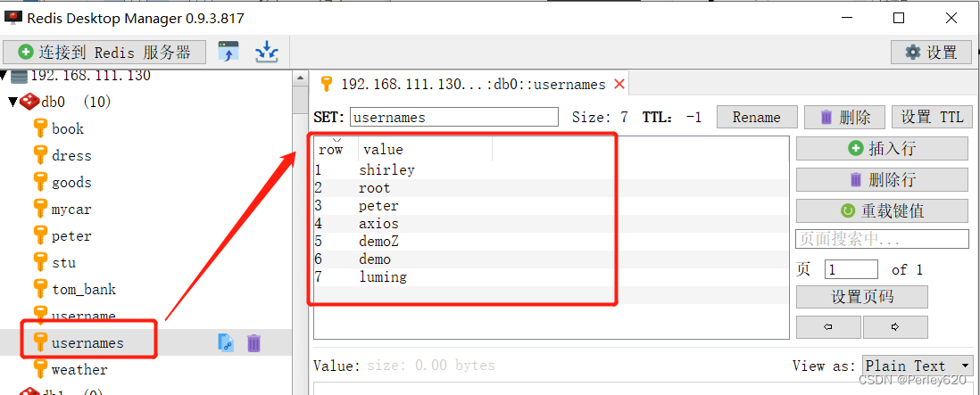Click the key icon beside goods
The height and width of the screenshot is (395, 980).
[x=41, y=183]
